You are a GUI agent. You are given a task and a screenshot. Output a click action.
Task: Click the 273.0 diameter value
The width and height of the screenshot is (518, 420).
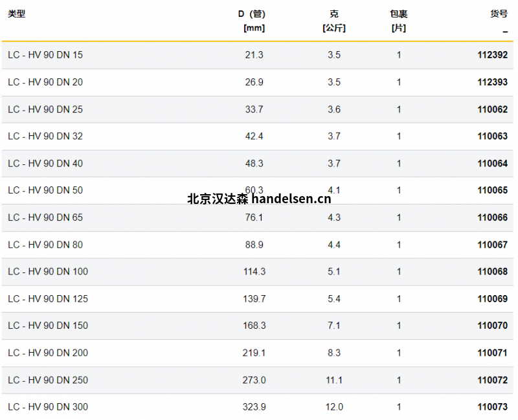254,380
